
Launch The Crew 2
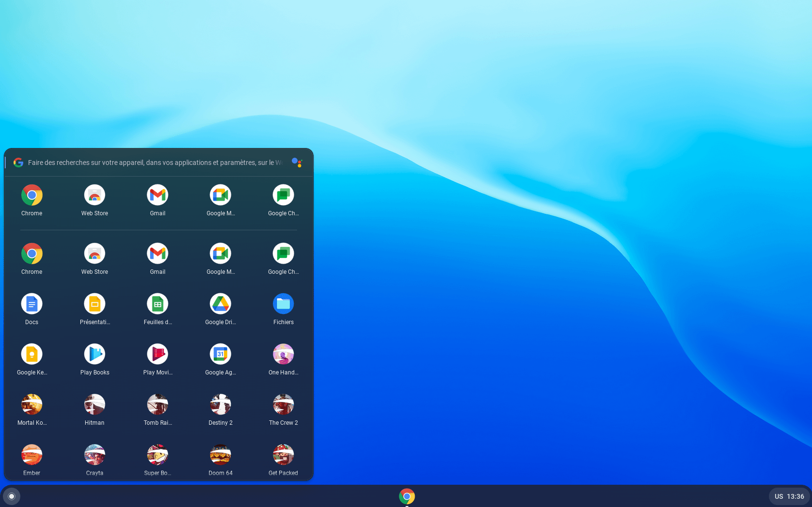283,404
